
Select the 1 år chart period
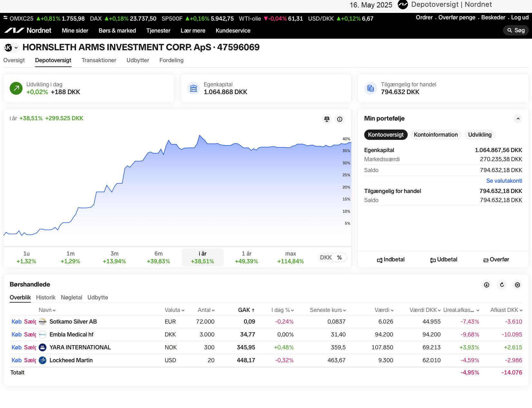click(247, 257)
